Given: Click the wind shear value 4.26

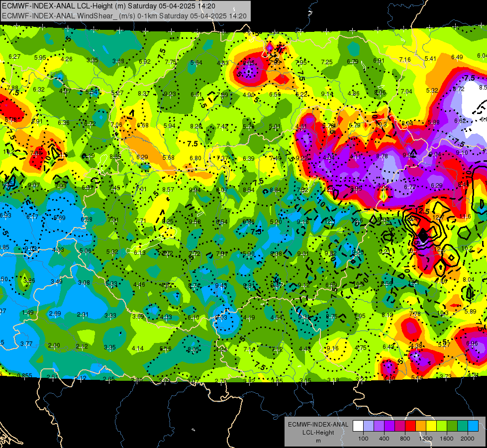Looking at the screenshot, I should (67, 59).
